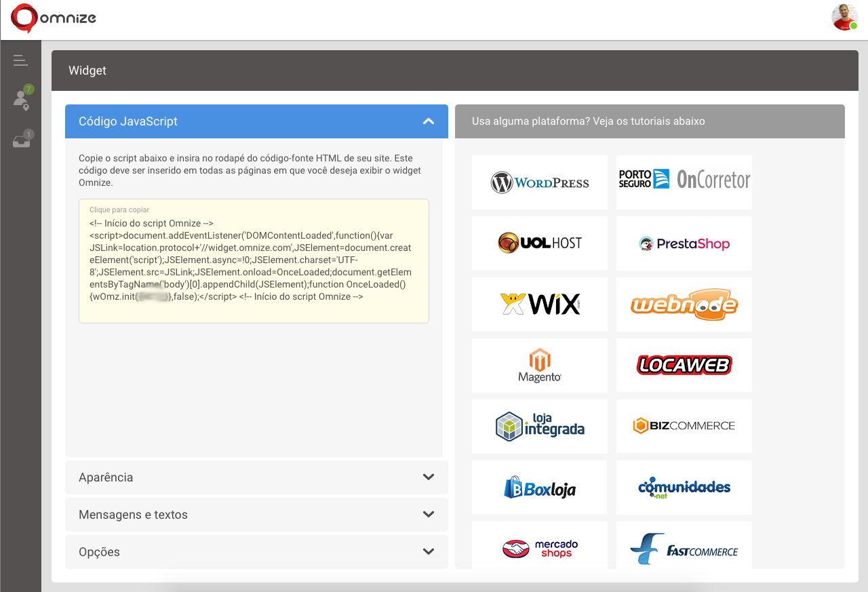868x592 pixels.
Task: Click the script instructions paragraph
Action: 250,171
